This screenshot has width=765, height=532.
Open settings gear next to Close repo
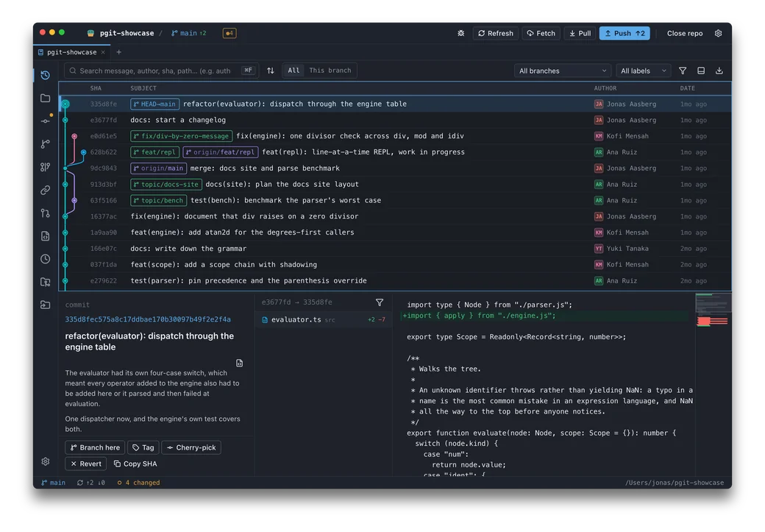click(x=718, y=33)
